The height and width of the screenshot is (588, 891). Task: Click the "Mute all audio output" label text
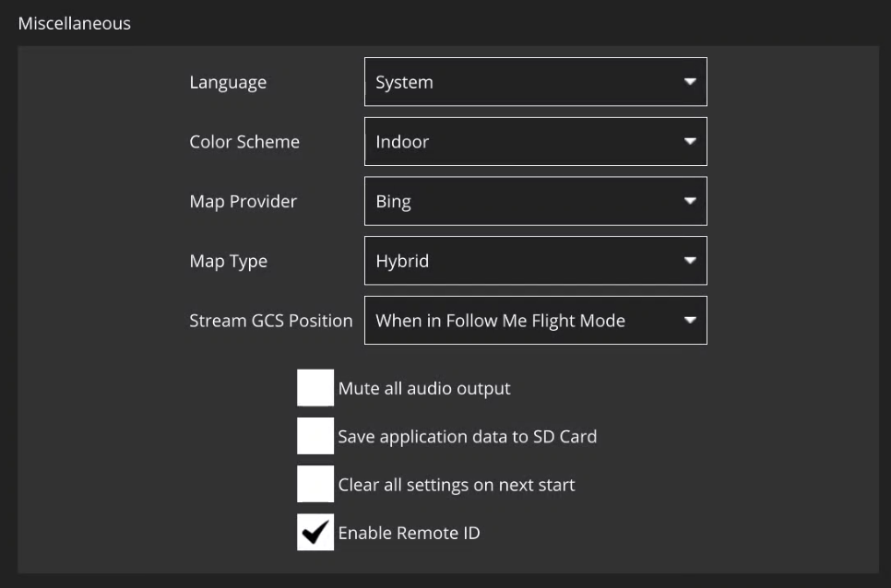point(424,388)
